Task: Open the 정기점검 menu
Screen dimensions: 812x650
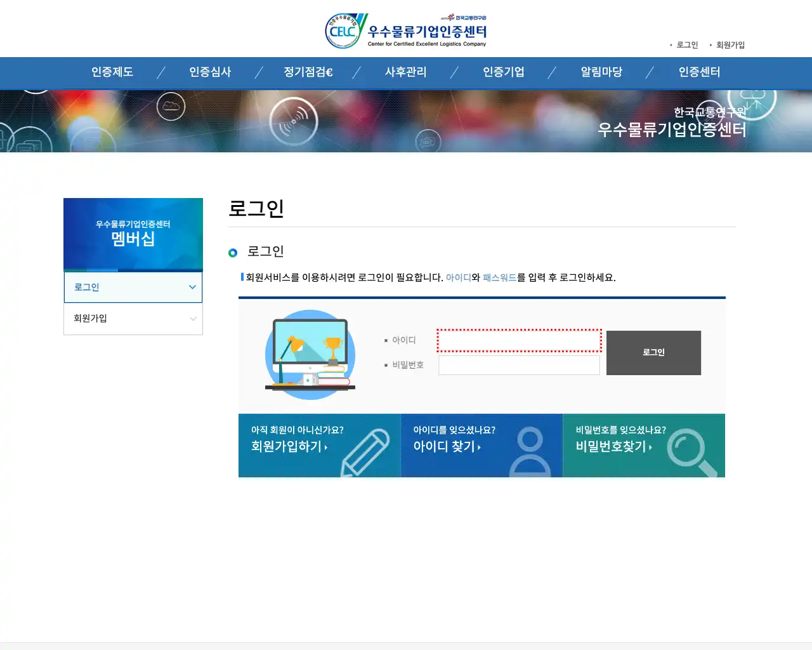Action: click(308, 72)
